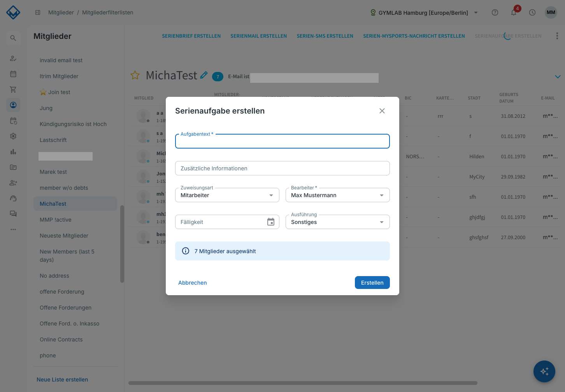Open the Bearbeiter dropdown showing Max Mustermann
This screenshot has width=565, height=392.
click(x=338, y=195)
